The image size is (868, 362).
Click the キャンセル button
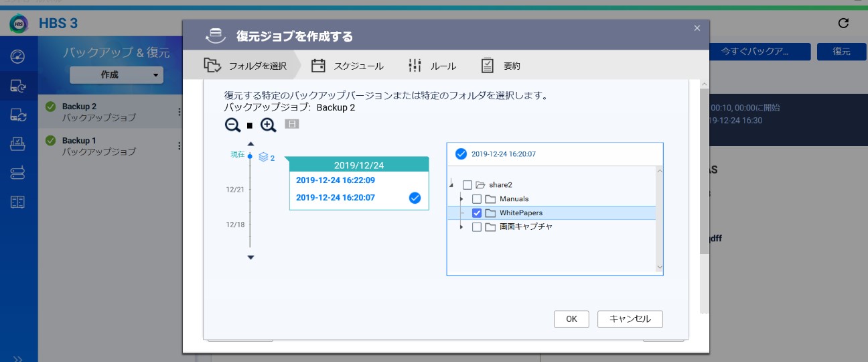(630, 319)
